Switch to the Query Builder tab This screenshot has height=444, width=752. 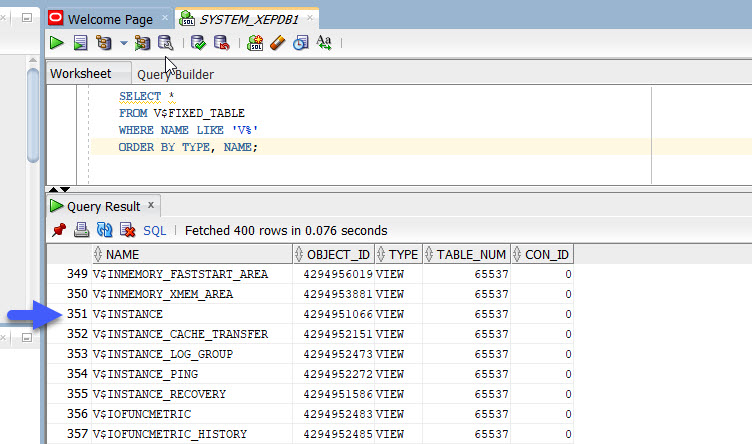[176, 75]
